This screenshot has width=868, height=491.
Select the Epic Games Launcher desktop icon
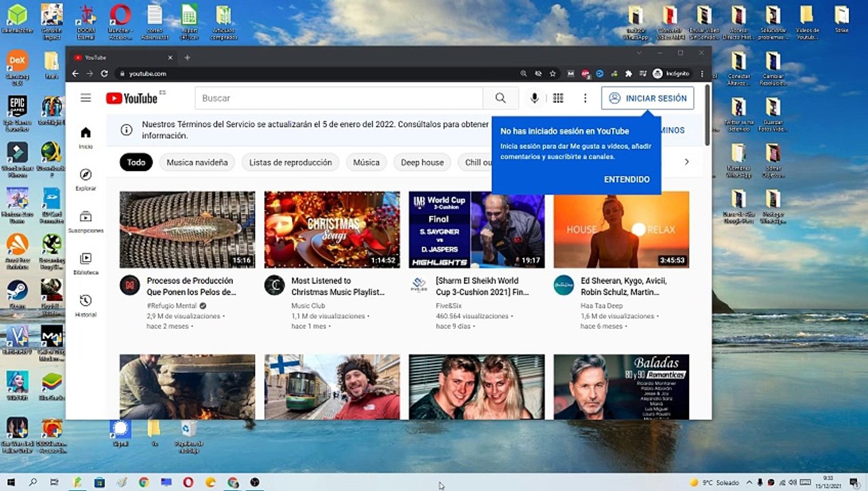(17, 113)
